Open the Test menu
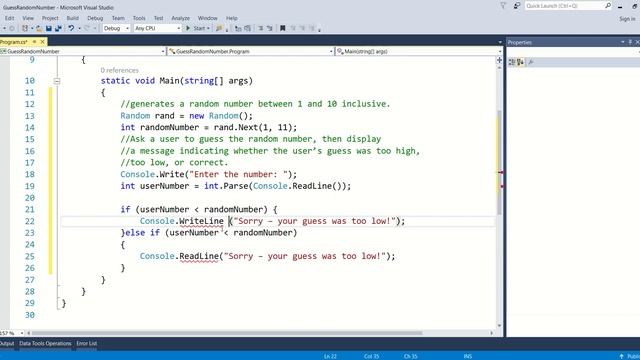This screenshot has height=360, width=640. pos(158,18)
